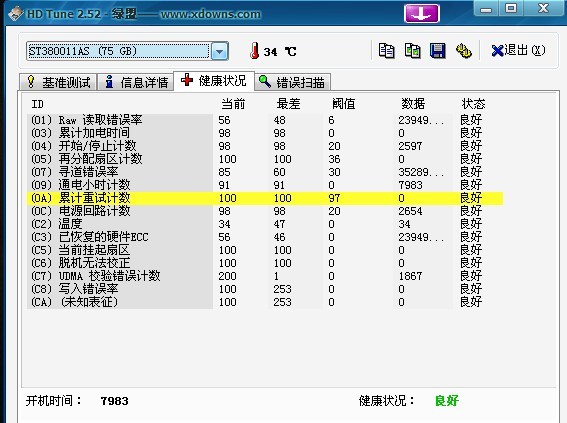
Task: Select row (CA) (未知表征)
Action: [265, 302]
